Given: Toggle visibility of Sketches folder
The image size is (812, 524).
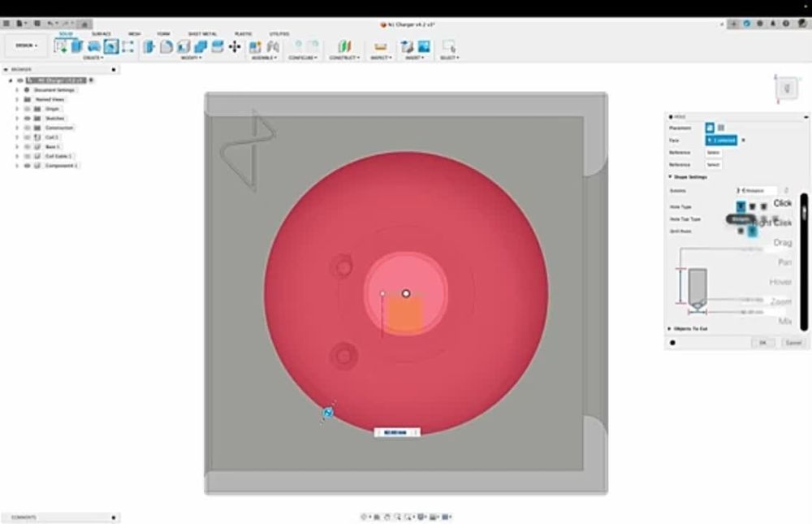Looking at the screenshot, I should point(27,118).
